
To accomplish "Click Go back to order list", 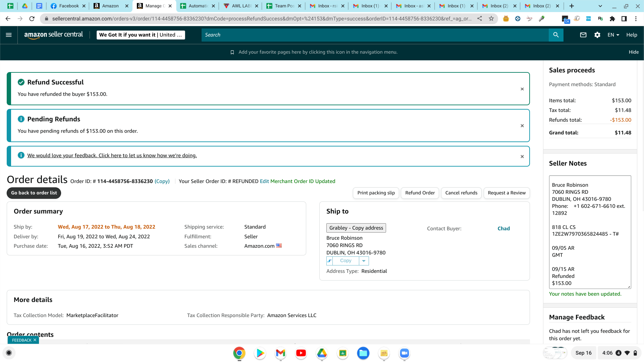I will pyautogui.click(x=34, y=193).
